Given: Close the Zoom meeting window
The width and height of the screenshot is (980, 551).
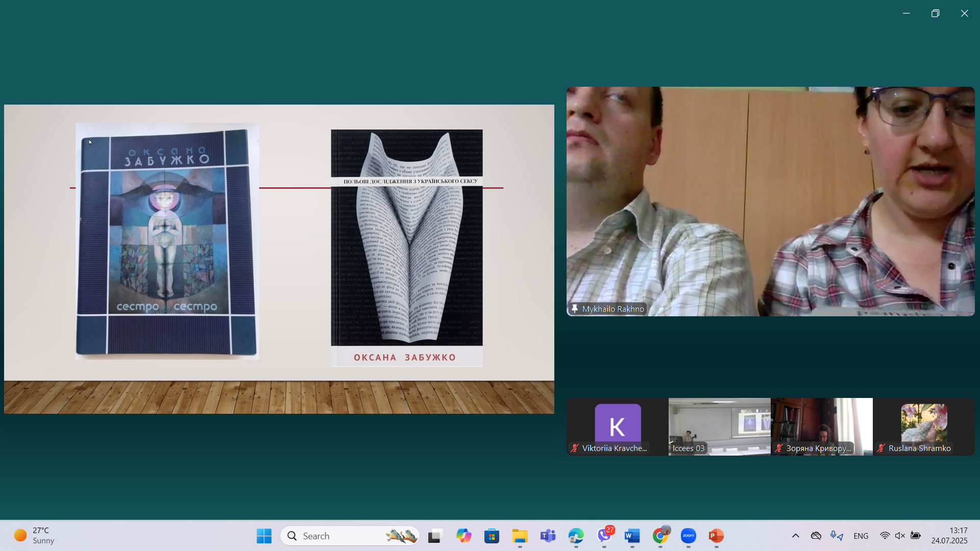Looking at the screenshot, I should tap(964, 13).
